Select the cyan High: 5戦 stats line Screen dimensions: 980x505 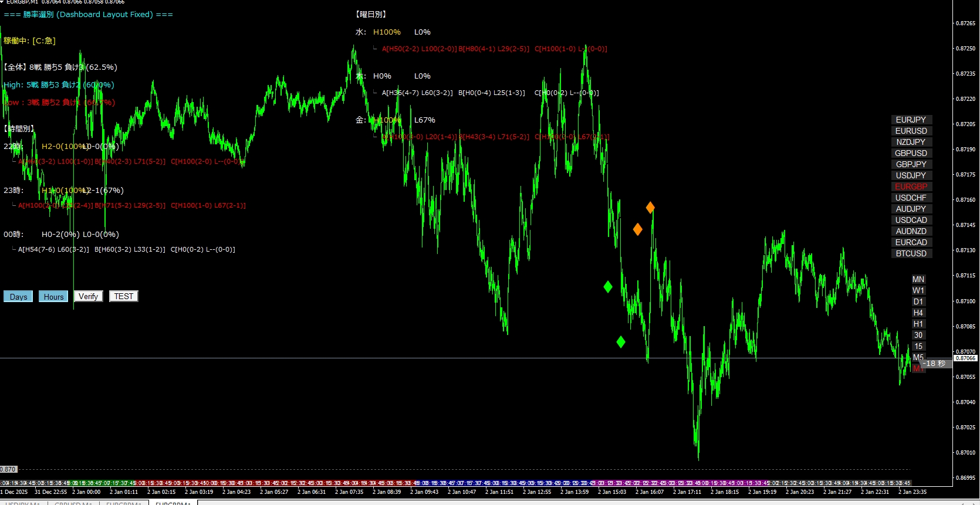point(59,84)
